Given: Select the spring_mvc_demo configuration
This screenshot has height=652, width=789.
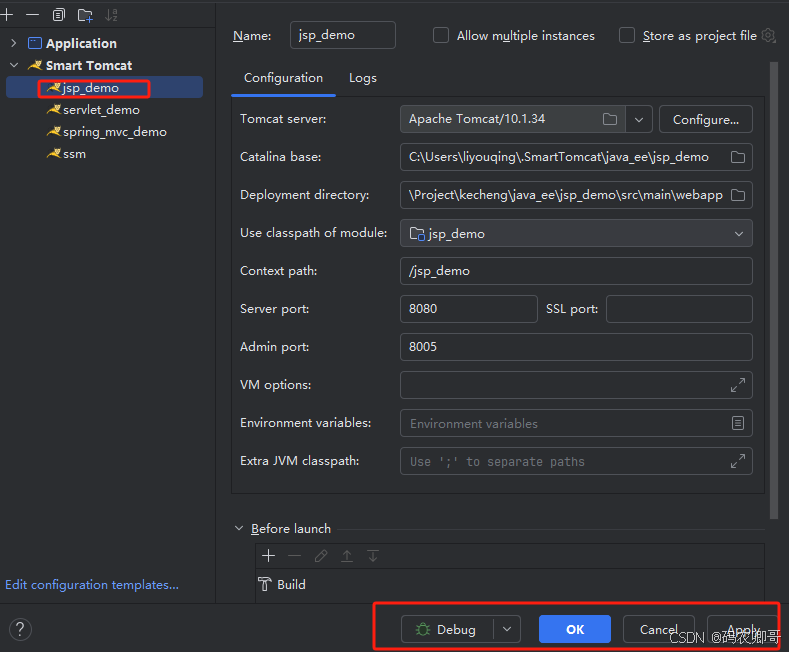Looking at the screenshot, I should 105,132.
